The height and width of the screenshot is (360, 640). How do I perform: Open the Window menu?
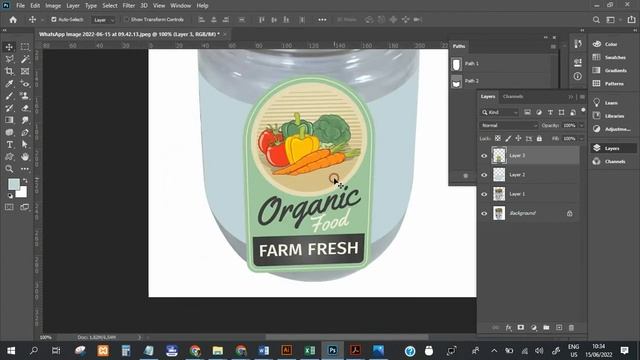point(180,6)
